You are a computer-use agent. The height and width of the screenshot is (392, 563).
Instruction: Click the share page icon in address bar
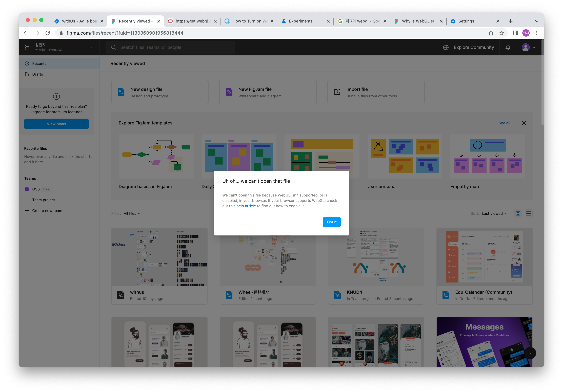pos(491,33)
